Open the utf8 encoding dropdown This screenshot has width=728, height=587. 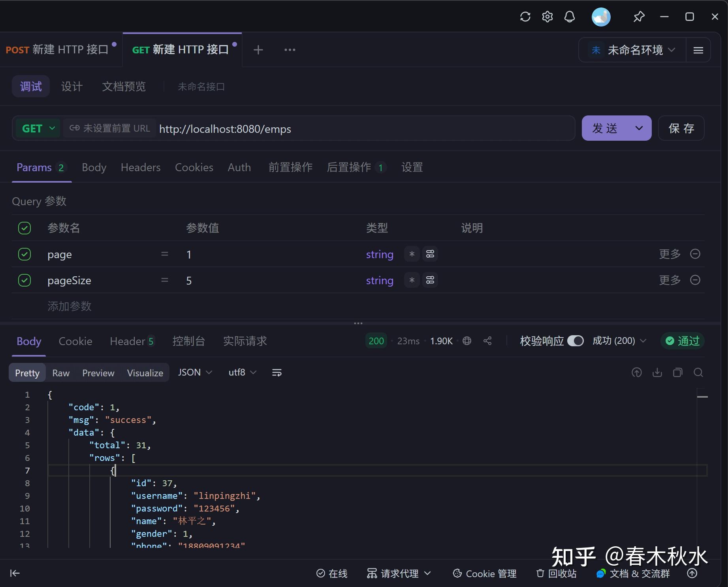(243, 372)
